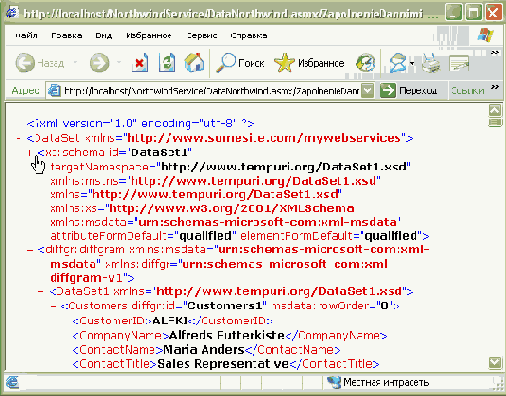The width and height of the screenshot is (506, 396).
Task: Click the Print printer icon
Action: click(431, 63)
